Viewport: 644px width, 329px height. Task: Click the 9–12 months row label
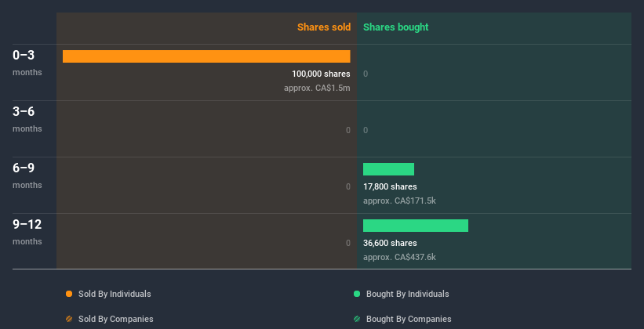[x=27, y=232]
